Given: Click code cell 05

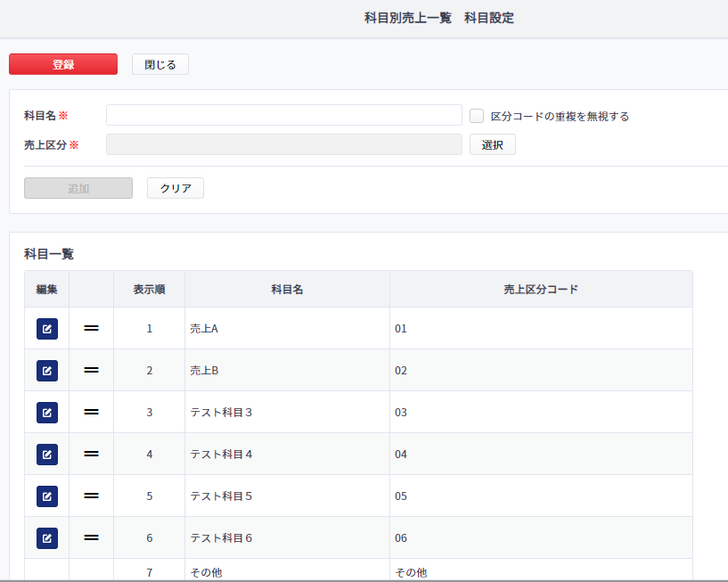Looking at the screenshot, I should pos(541,496).
